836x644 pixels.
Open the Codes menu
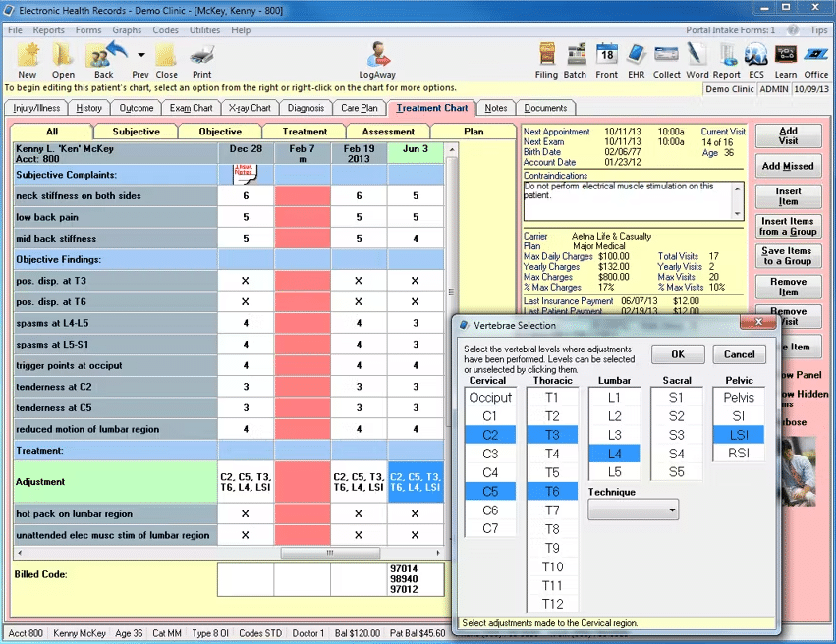pyautogui.click(x=165, y=30)
